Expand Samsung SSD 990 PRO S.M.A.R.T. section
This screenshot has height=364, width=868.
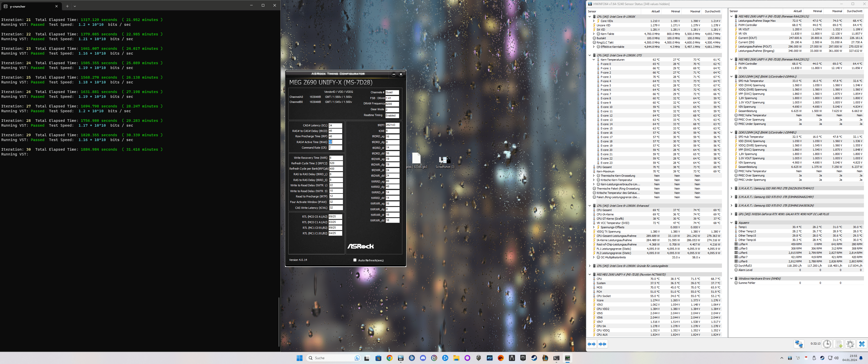[732, 188]
